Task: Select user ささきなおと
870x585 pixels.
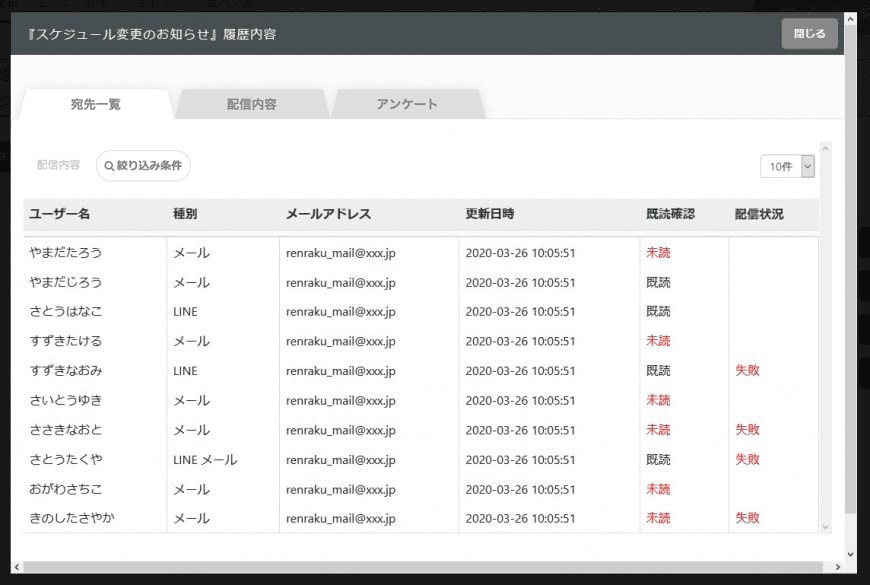Action: coord(65,430)
